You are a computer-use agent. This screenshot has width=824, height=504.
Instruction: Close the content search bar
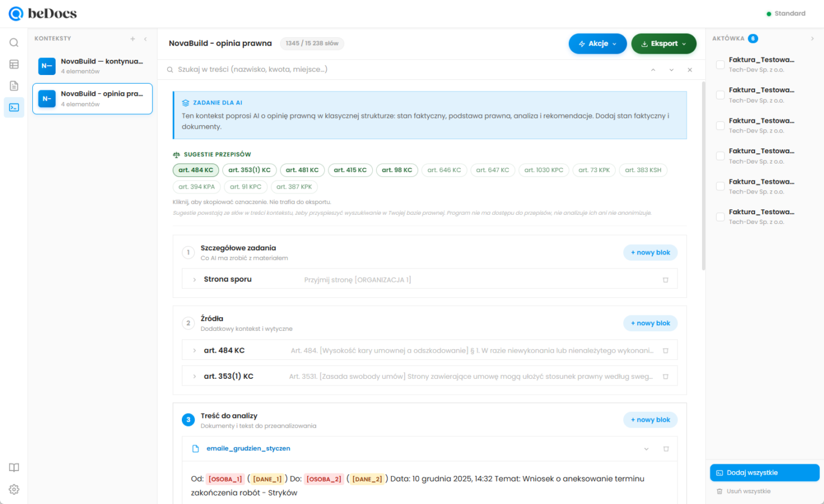[x=690, y=70]
